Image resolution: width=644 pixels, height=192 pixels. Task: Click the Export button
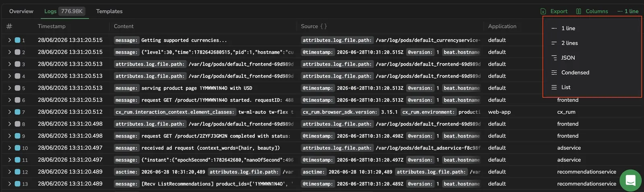(x=554, y=11)
